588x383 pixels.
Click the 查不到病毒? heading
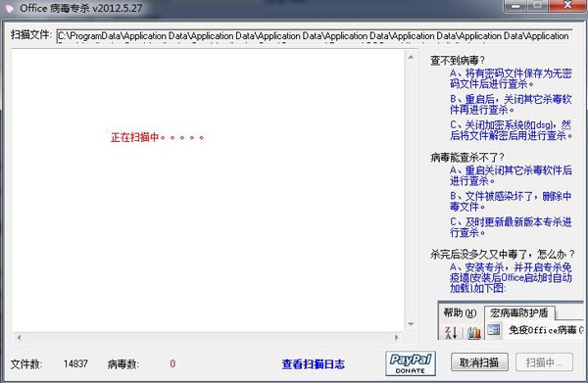pyautogui.click(x=458, y=61)
